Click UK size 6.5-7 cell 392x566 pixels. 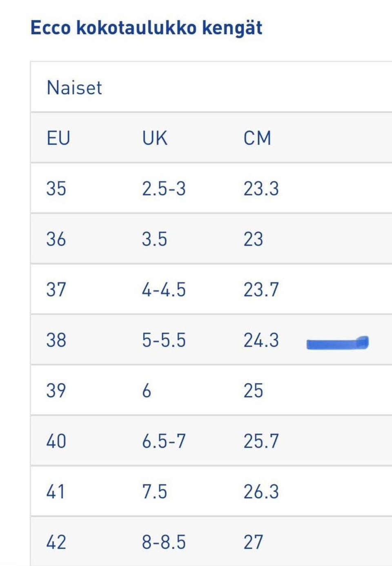point(164,441)
